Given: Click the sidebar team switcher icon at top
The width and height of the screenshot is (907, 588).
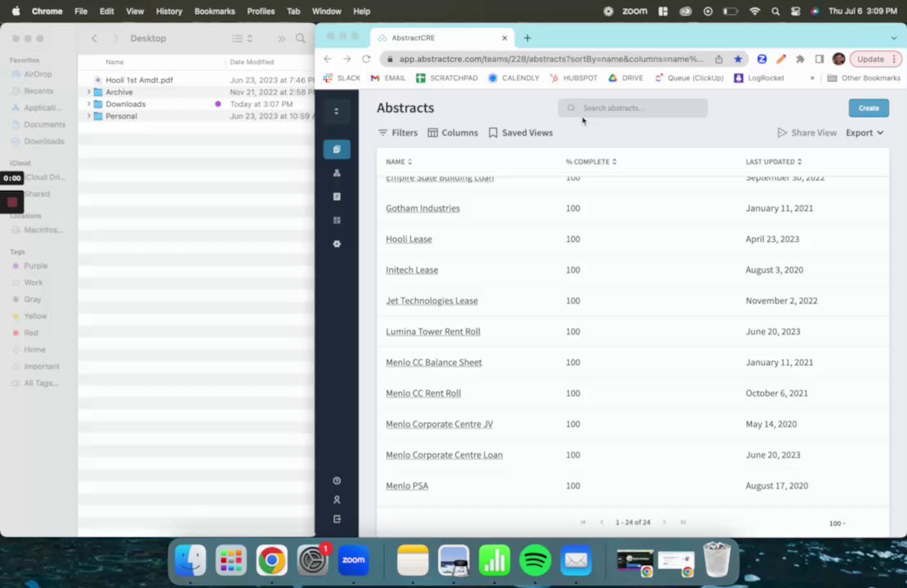Looking at the screenshot, I should coord(336,111).
